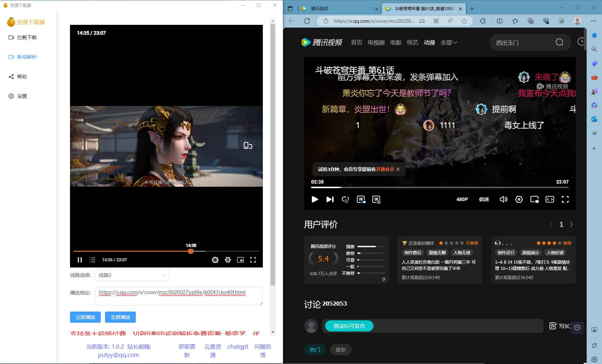This screenshot has height=364, width=602.
Task: Open danmaku settings in the Tencent player
Action: pos(376,199)
